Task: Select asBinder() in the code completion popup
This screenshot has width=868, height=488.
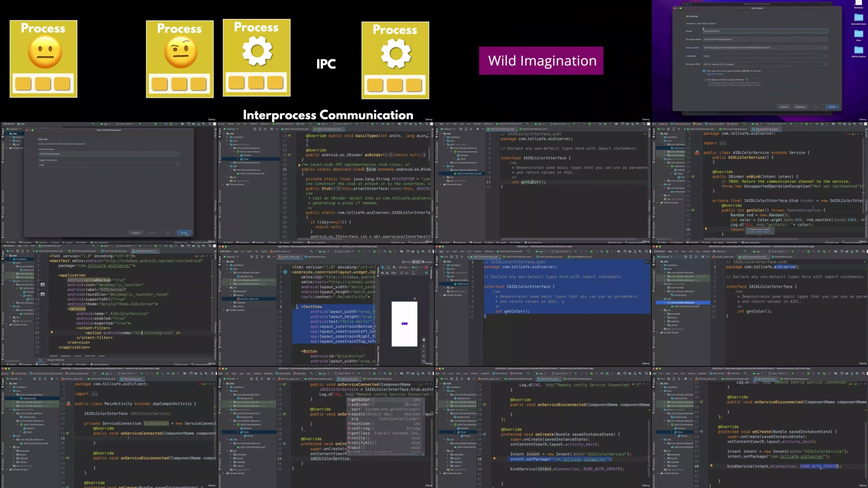Action: coord(362,404)
